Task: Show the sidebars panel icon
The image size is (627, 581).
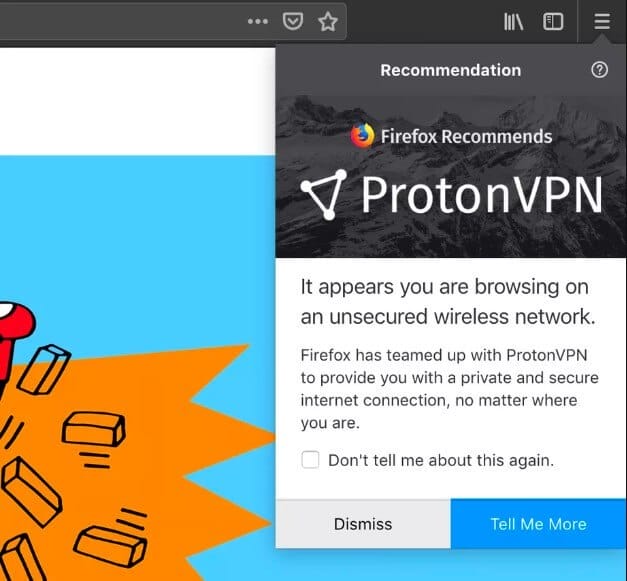Action: point(553,22)
